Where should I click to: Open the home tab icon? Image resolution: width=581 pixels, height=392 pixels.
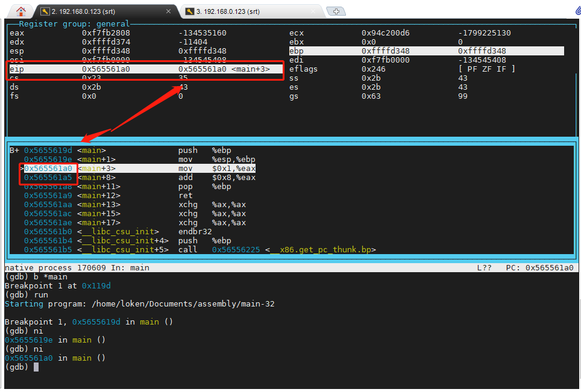pos(21,11)
